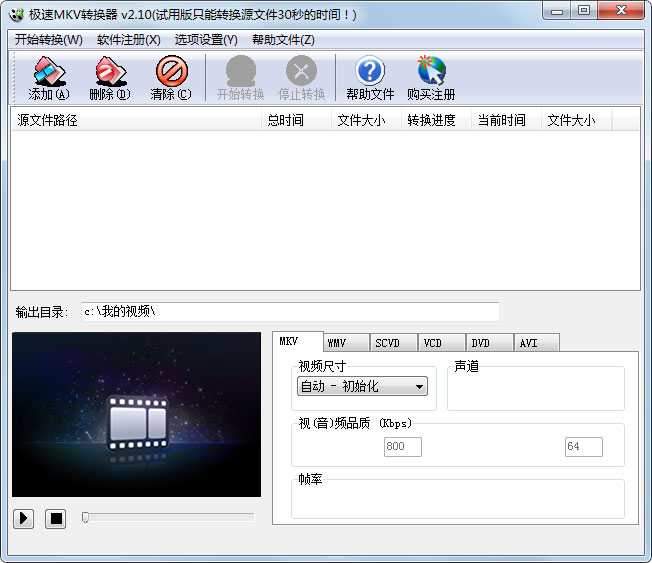Maximize the converter window
This screenshot has height=563, width=652.
(584, 11)
